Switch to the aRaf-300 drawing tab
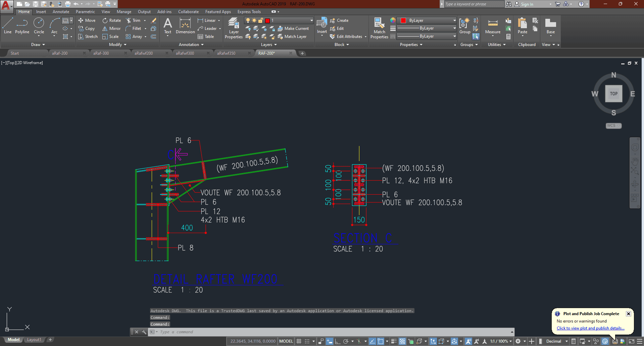The width and height of the screenshot is (644, 346). [x=101, y=53]
